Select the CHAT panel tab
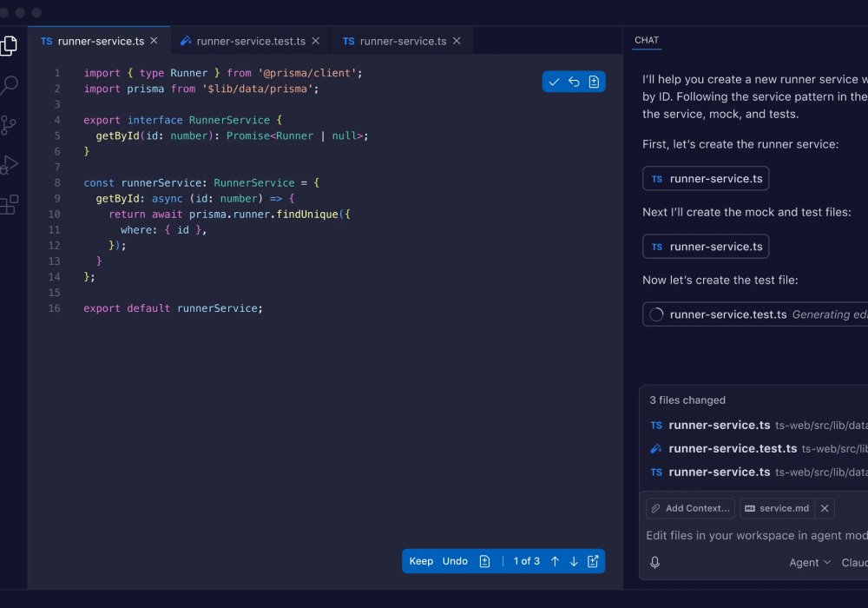Image resolution: width=868 pixels, height=608 pixels. pos(647,40)
